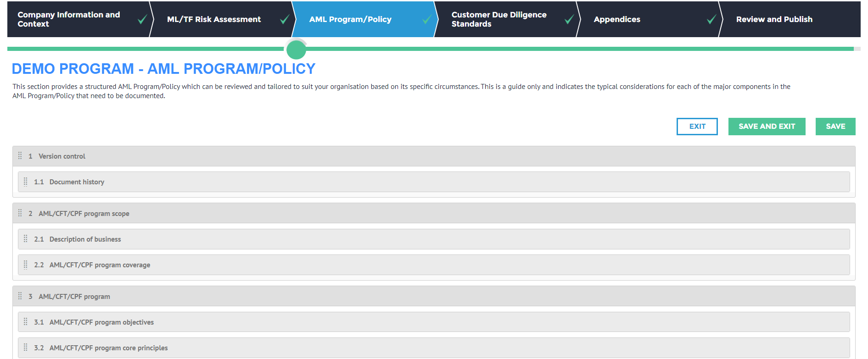
Task: Click the green progress indicator circle
Action: (x=296, y=50)
